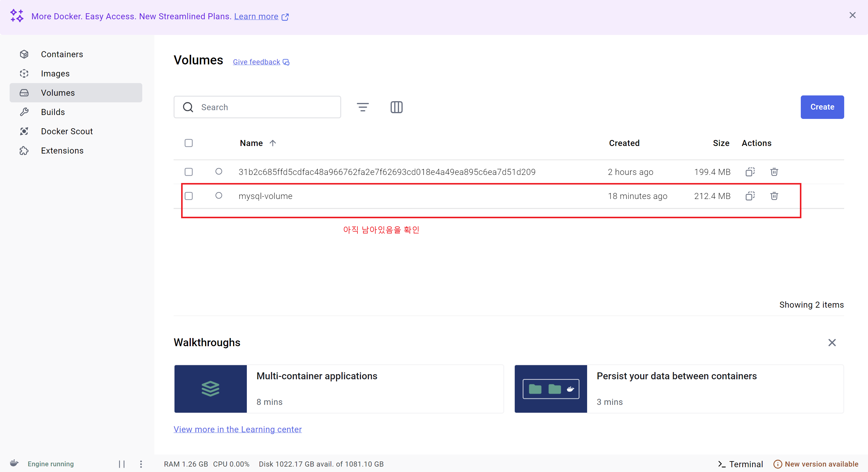Open the column visibility settings icon

[x=396, y=107]
